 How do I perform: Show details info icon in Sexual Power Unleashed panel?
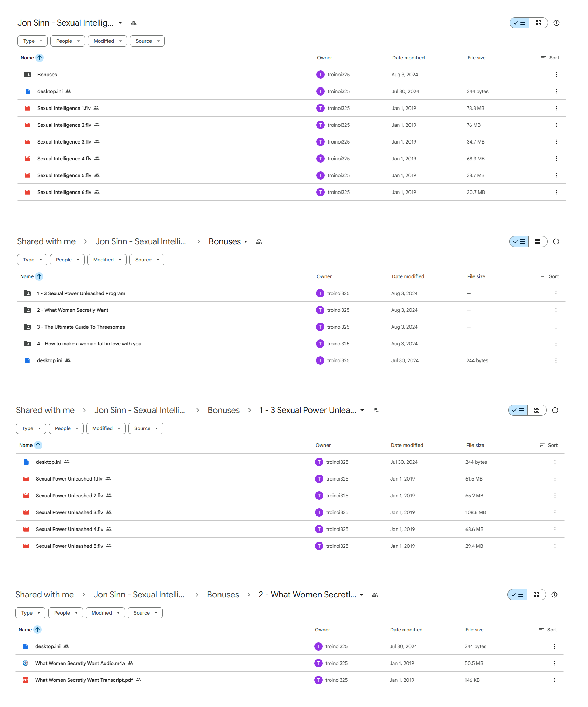pyautogui.click(x=555, y=410)
